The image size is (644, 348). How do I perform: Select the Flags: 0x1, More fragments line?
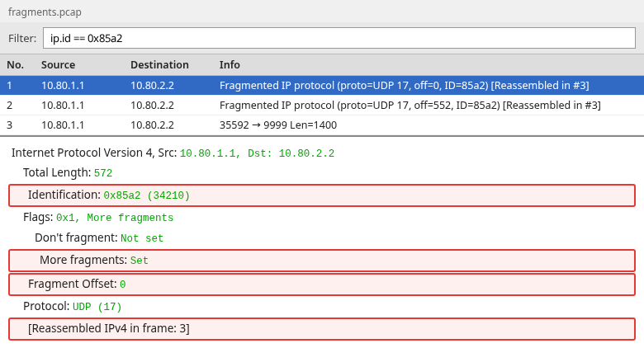click(x=98, y=217)
